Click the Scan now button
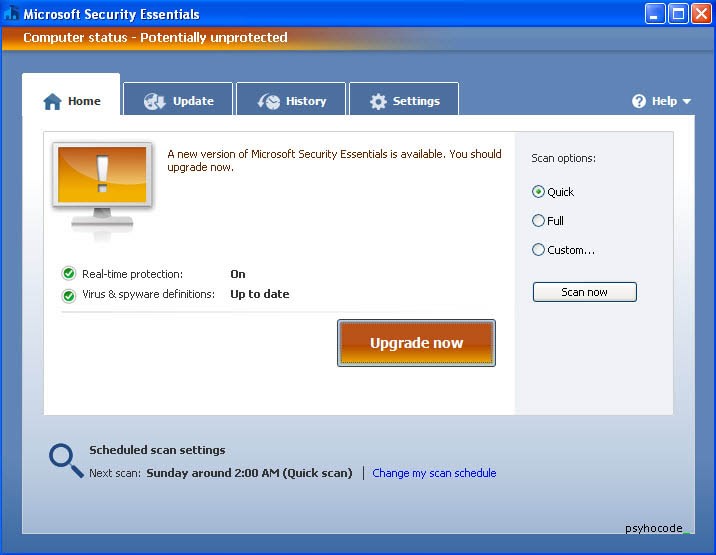 click(584, 292)
